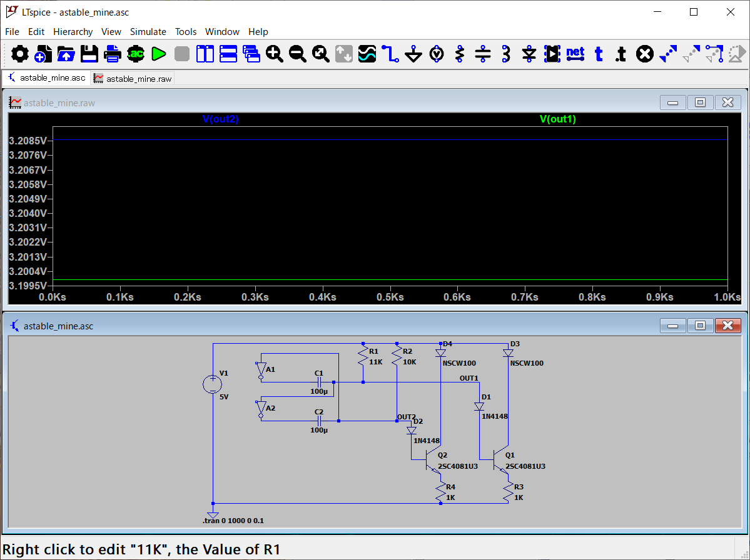Select the Diode component tool

(x=529, y=54)
